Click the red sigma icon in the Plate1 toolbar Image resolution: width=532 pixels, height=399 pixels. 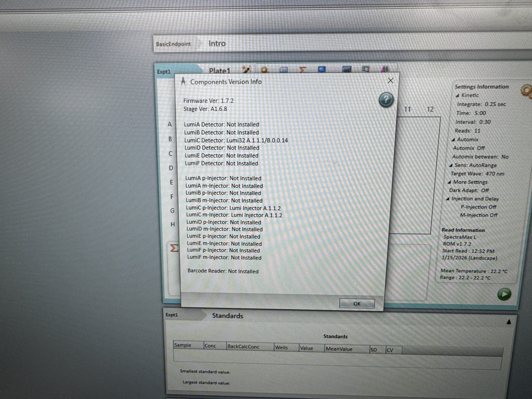point(303,70)
